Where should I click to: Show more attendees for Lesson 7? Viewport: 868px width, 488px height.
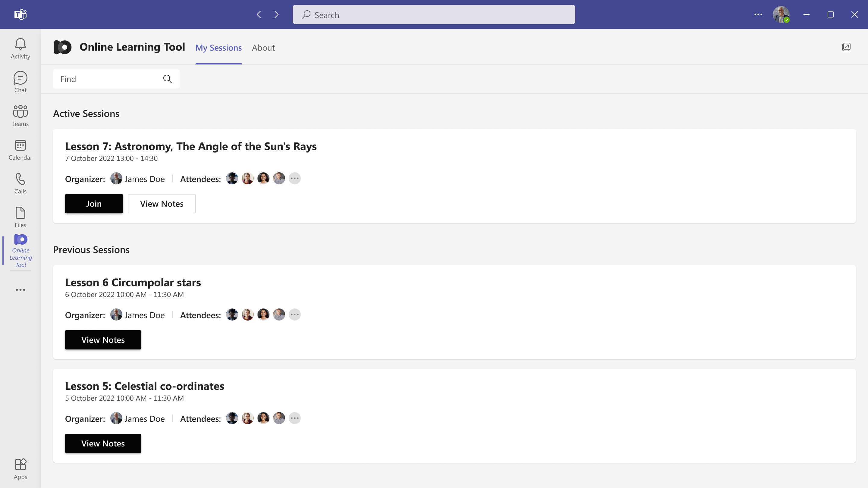pos(294,179)
